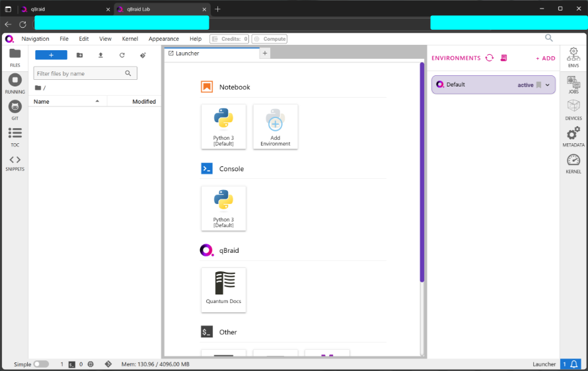Viewport: 588px width, 371px height.
Task: Sort files by Modified column
Action: click(134, 102)
